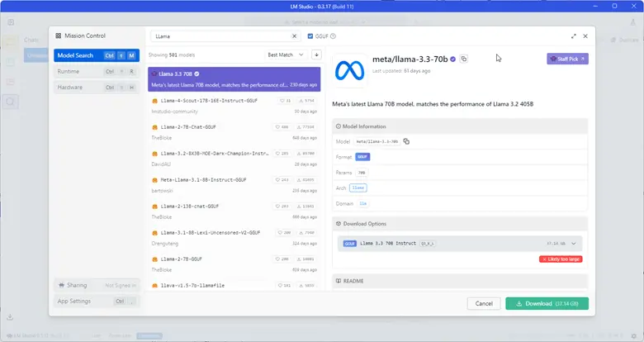644x342 pixels.
Task: Clear the Llama search query
Action: point(295,36)
